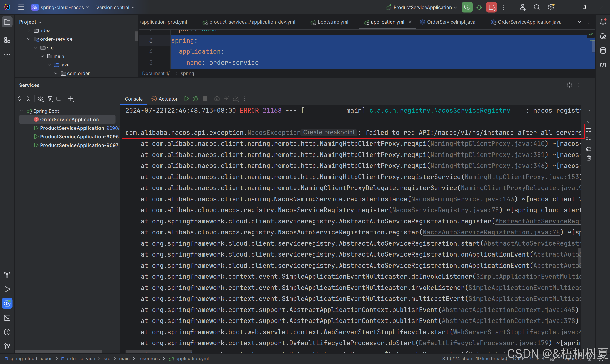
Task: Expand all services in tree
Action: point(19,99)
